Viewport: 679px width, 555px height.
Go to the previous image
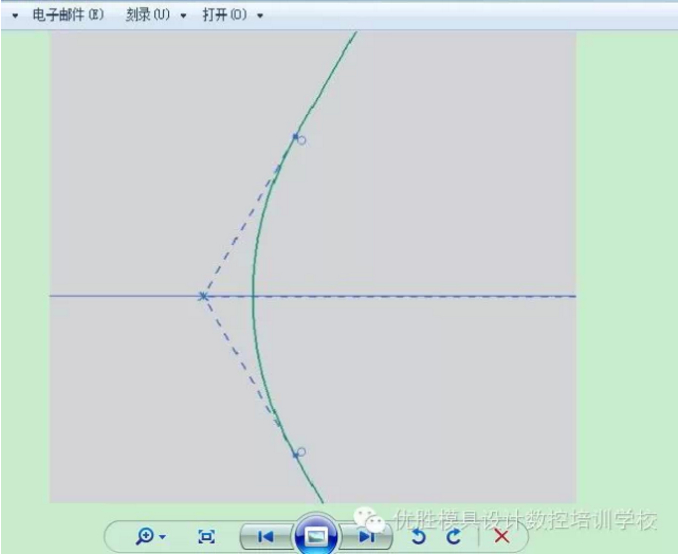point(266,537)
